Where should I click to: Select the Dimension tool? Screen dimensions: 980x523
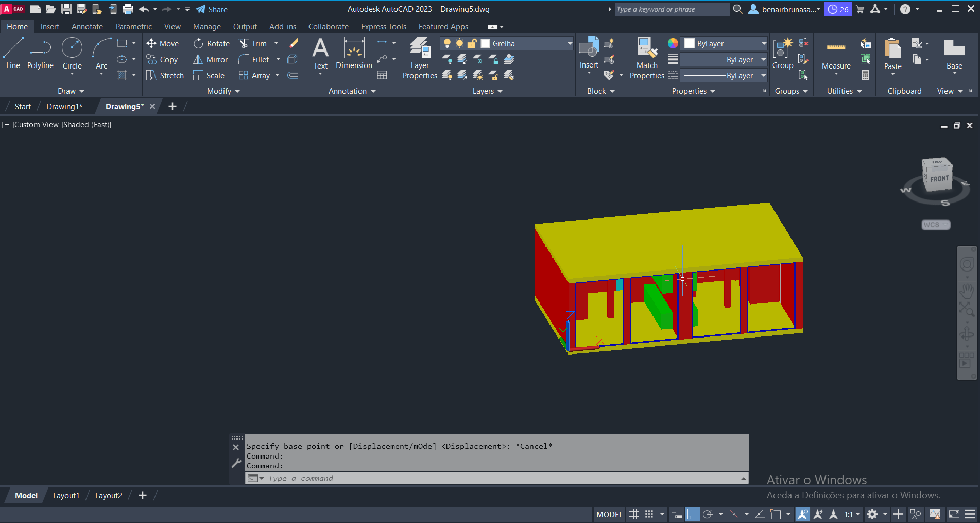pos(354,54)
